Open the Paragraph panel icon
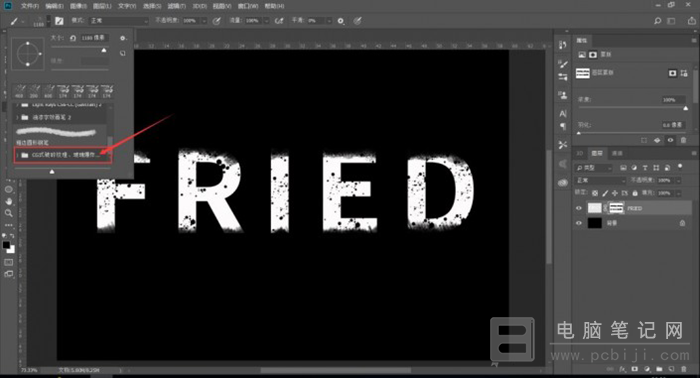Image resolution: width=700 pixels, height=378 pixels. coord(563,126)
